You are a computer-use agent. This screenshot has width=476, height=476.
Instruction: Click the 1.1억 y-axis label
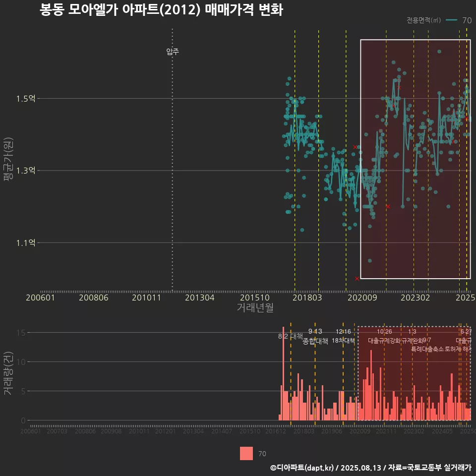pyautogui.click(x=26, y=242)
